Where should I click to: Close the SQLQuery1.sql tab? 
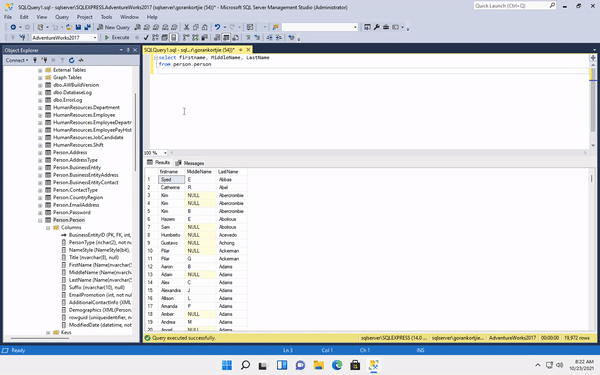[x=248, y=50]
